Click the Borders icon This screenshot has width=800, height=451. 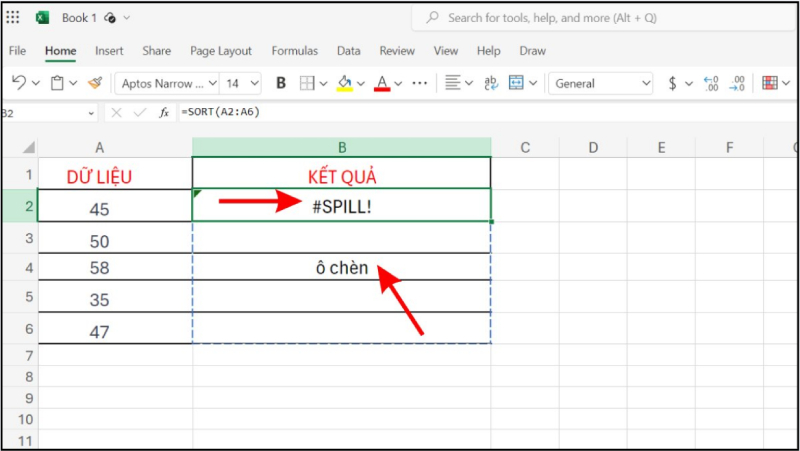(x=307, y=83)
